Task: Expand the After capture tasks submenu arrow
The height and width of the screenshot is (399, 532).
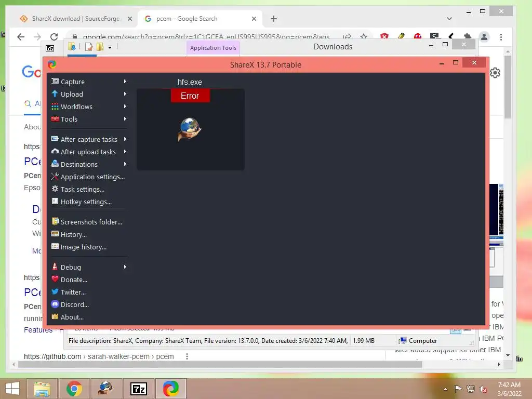Action: pos(125,139)
